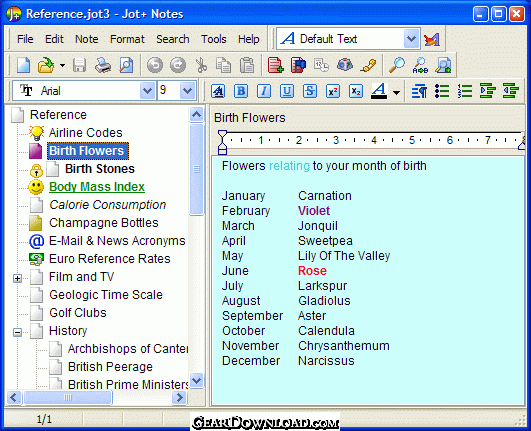Toggle Bold formatting
The image size is (531, 431).
click(x=241, y=91)
